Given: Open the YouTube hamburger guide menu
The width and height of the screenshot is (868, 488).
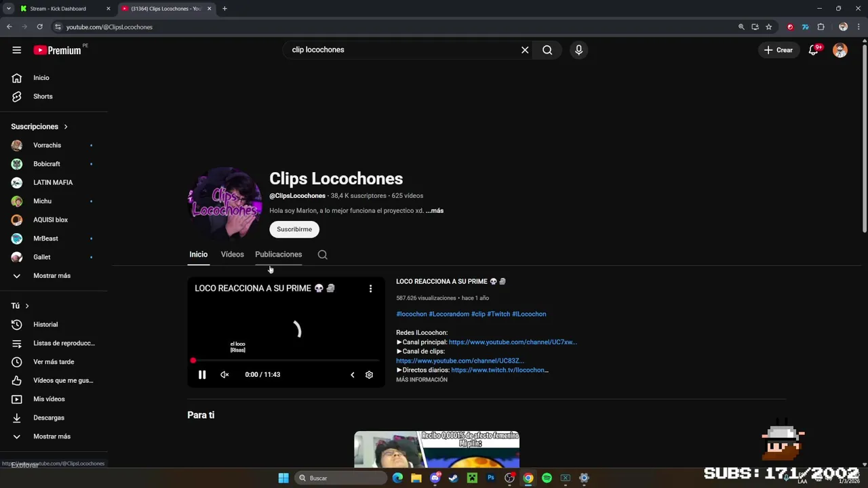Looking at the screenshot, I should (x=17, y=49).
